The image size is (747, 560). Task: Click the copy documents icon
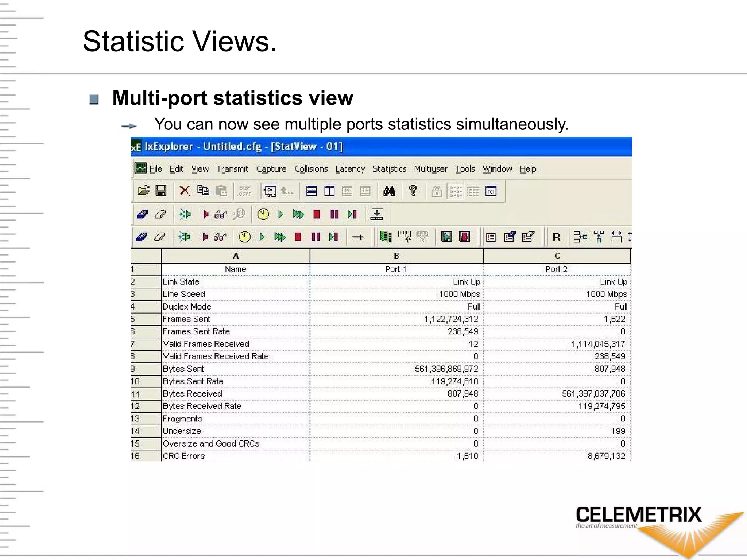203,191
